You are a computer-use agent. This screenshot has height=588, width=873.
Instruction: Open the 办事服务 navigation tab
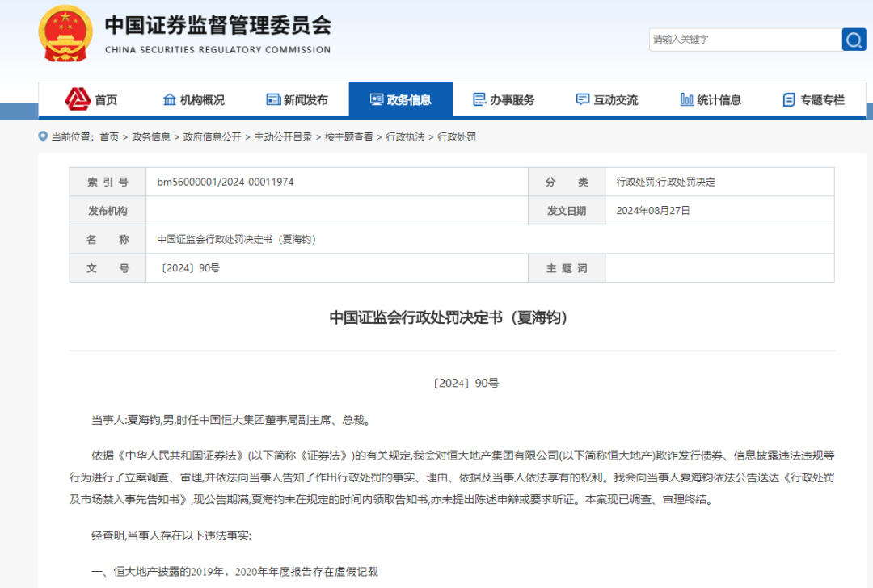click(504, 99)
